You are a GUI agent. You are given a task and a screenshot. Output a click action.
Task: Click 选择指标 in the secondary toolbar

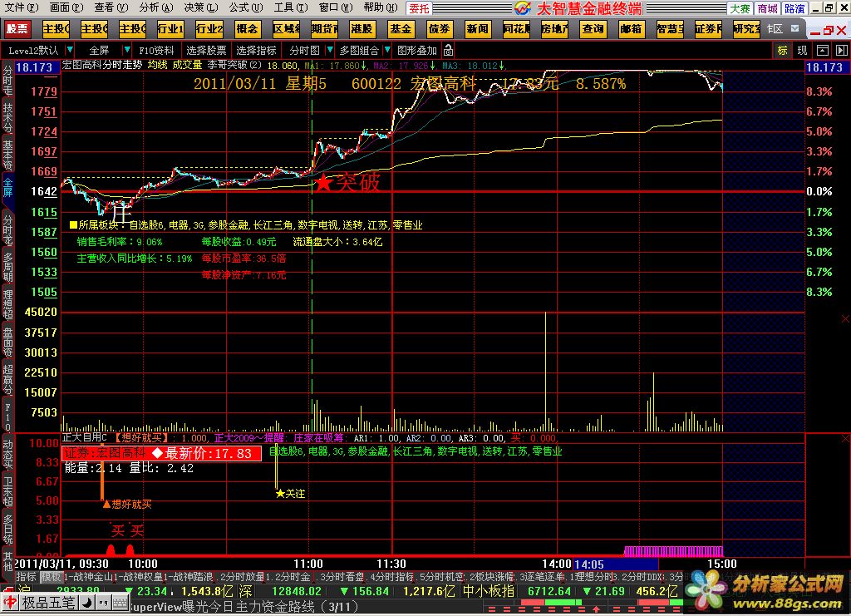point(256,51)
